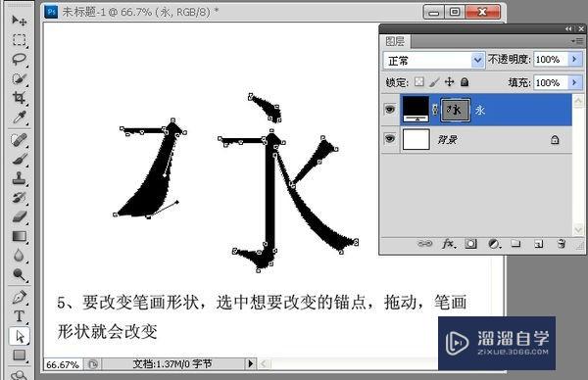Select the Eyedropper tool

[20, 118]
